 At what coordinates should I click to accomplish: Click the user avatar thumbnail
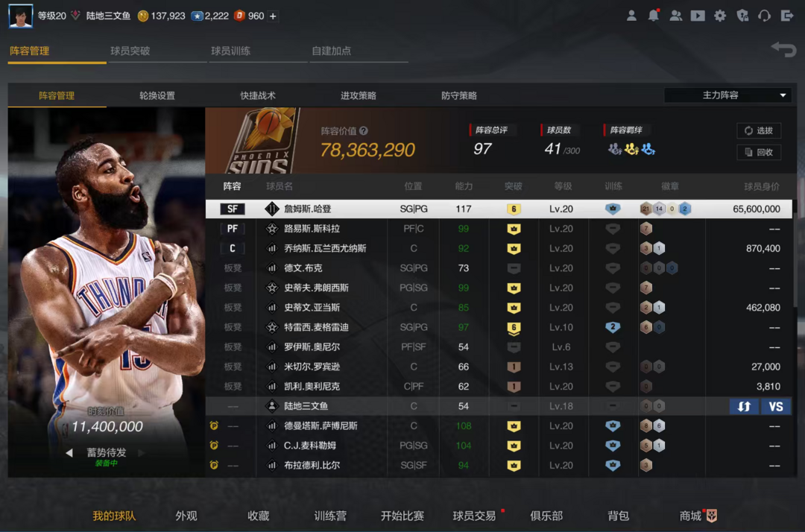click(x=21, y=16)
